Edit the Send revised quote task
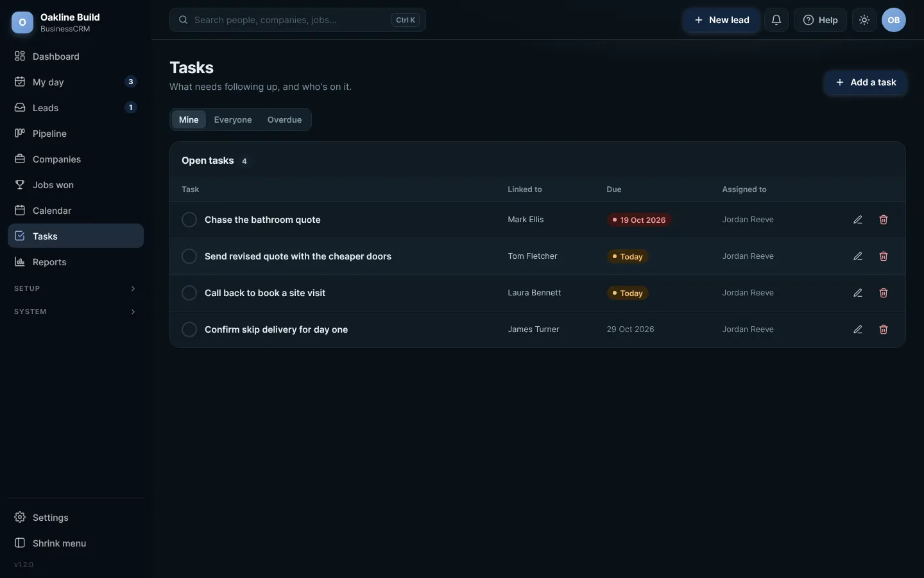Viewport: 924px width, 578px height. tap(858, 256)
